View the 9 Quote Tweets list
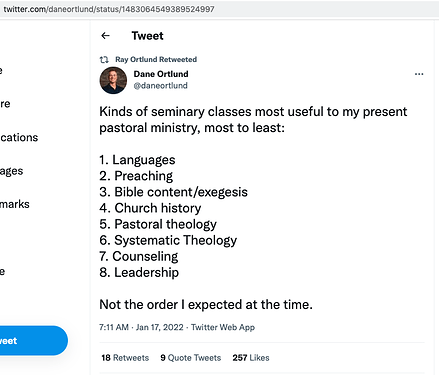 click(191, 358)
